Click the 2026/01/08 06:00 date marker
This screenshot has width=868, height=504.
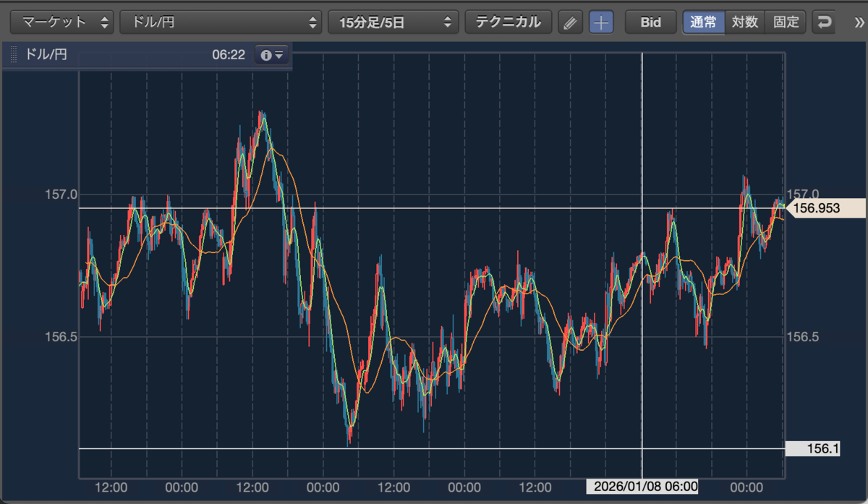pyautogui.click(x=642, y=487)
